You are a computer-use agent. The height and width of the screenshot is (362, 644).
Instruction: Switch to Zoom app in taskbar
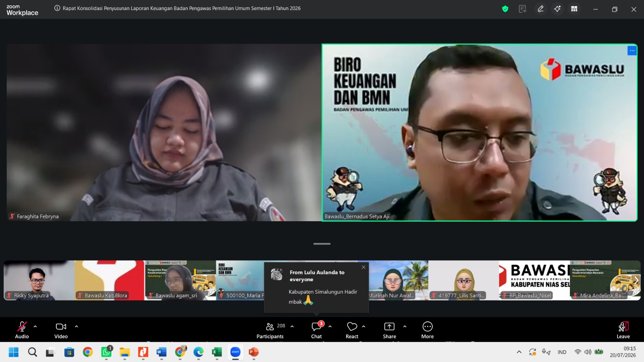point(235,352)
